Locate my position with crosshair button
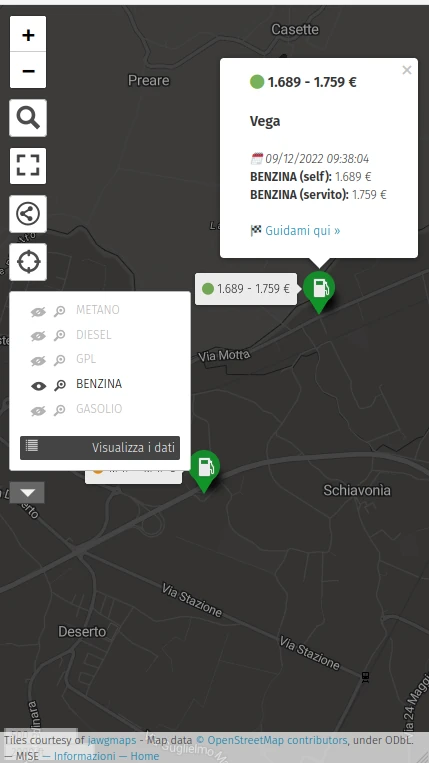Screen dimensions: 429x763 click(28, 262)
